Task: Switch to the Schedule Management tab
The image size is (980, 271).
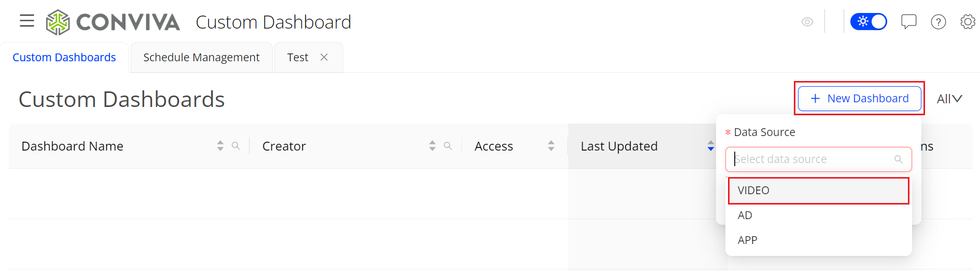Action: (201, 58)
